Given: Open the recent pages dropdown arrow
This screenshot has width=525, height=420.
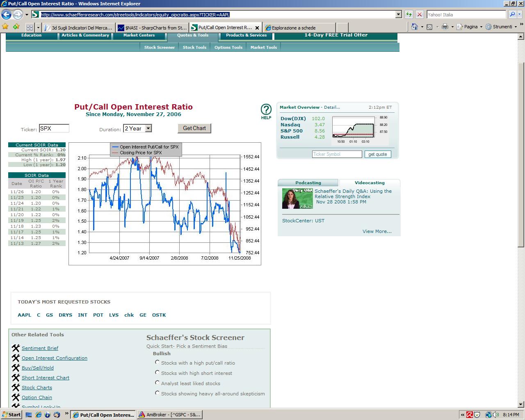Looking at the screenshot, I should [27, 15].
